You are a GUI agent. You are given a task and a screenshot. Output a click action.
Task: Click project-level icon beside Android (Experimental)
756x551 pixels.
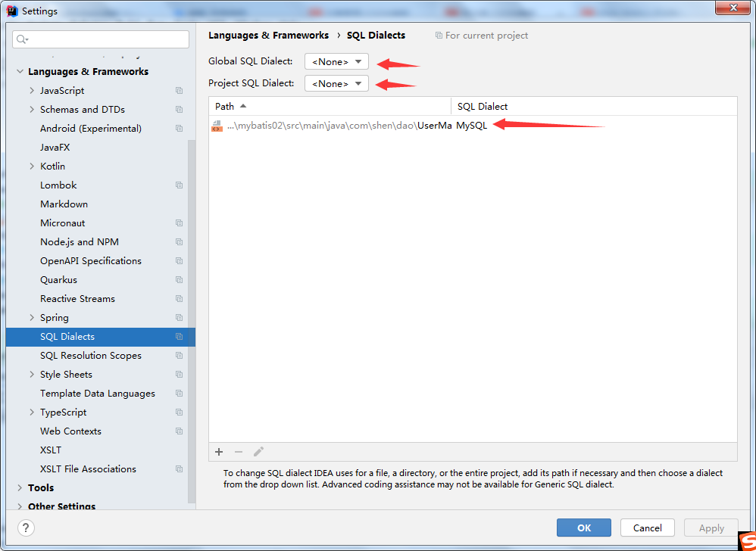180,129
